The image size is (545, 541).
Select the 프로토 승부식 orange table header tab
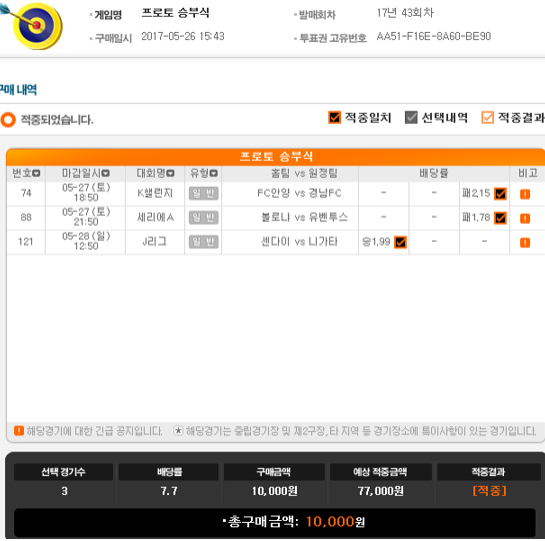(276, 157)
